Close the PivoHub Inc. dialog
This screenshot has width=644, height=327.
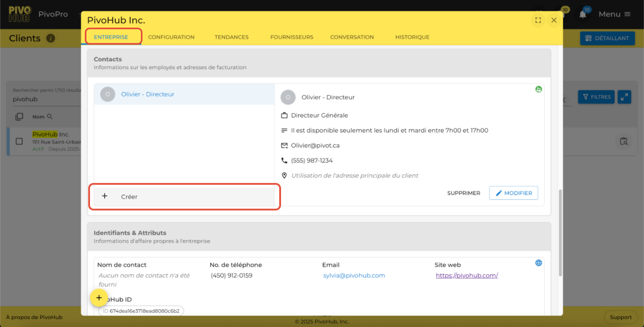554,20
